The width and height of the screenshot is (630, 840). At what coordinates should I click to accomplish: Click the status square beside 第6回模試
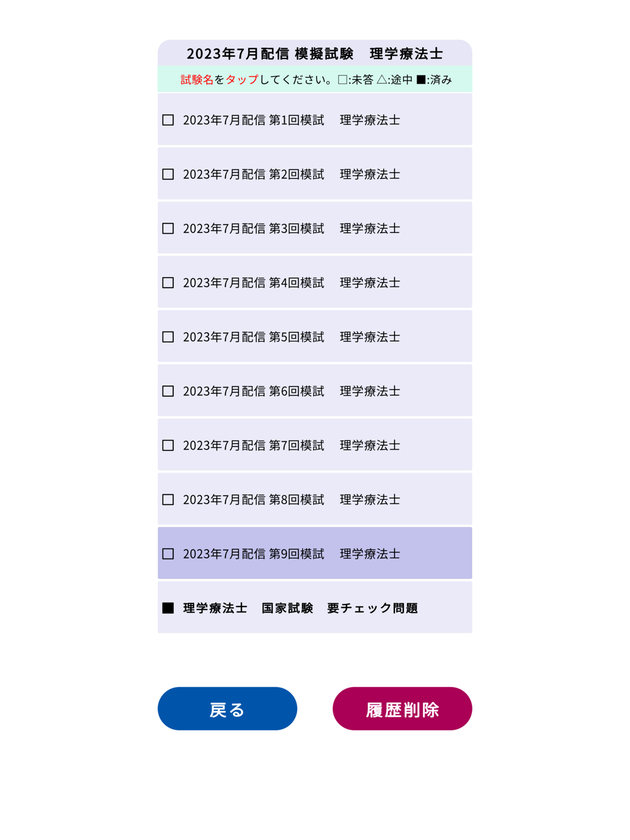click(168, 391)
